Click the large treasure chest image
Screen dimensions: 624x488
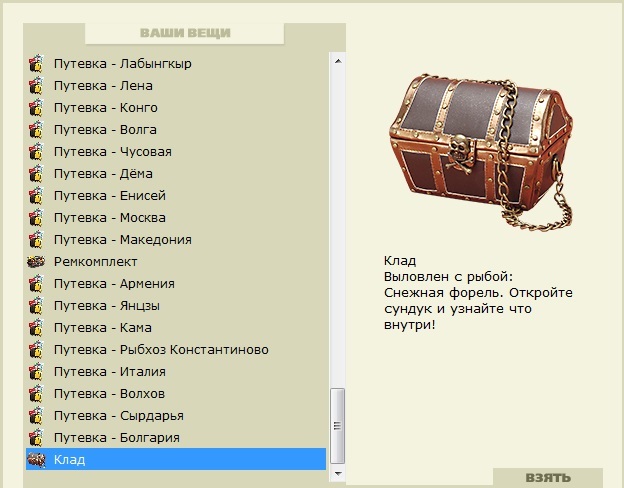click(x=481, y=151)
